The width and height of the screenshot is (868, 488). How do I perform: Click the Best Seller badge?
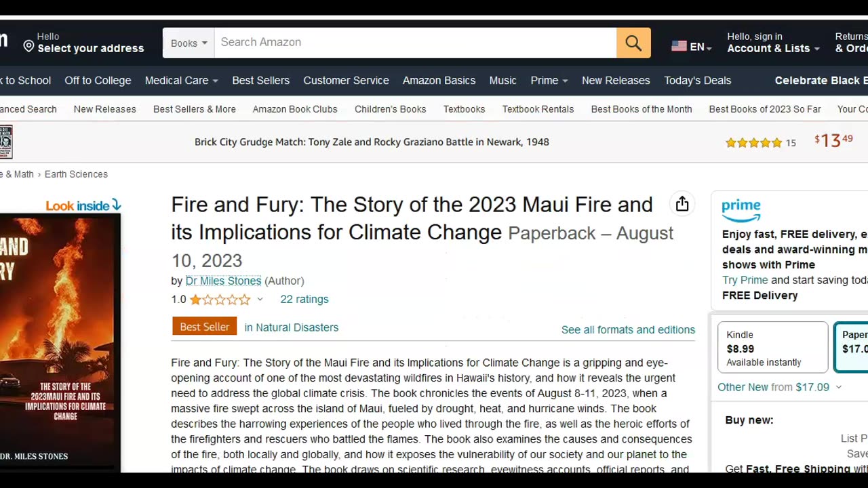tap(204, 327)
